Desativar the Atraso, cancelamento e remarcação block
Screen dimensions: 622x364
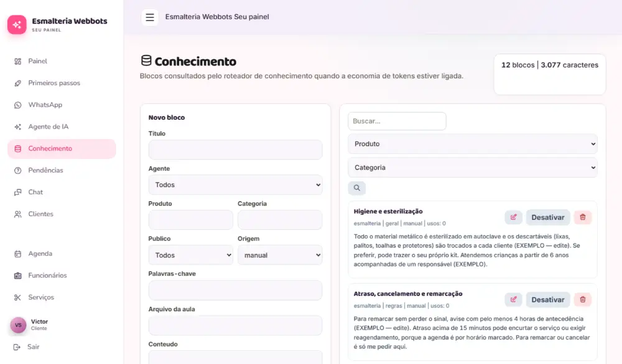click(x=548, y=299)
